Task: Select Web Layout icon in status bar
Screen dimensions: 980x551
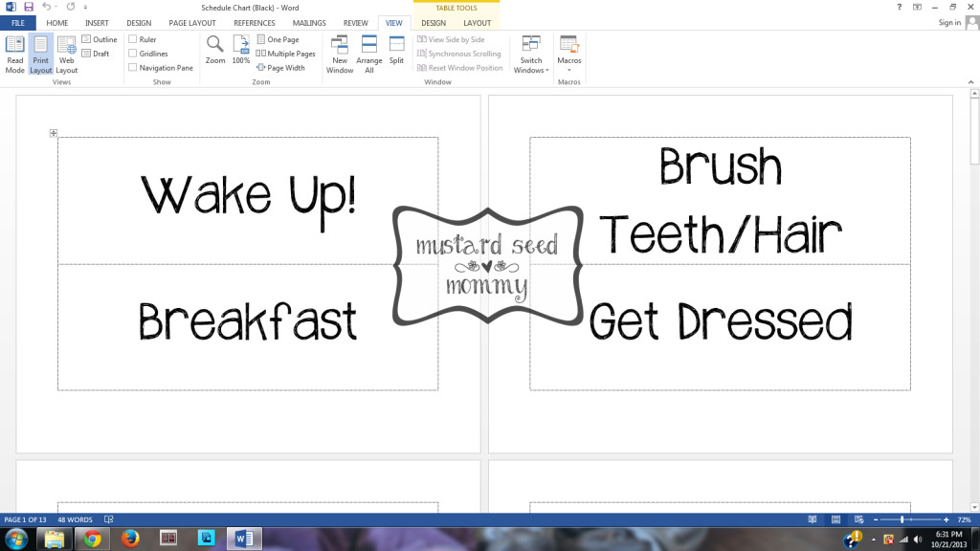Action: point(858,519)
